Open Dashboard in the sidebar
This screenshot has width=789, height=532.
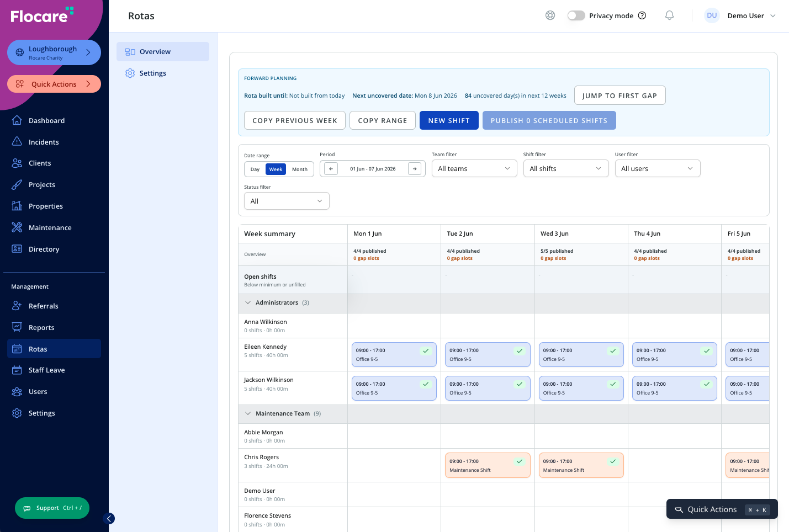pos(54,120)
